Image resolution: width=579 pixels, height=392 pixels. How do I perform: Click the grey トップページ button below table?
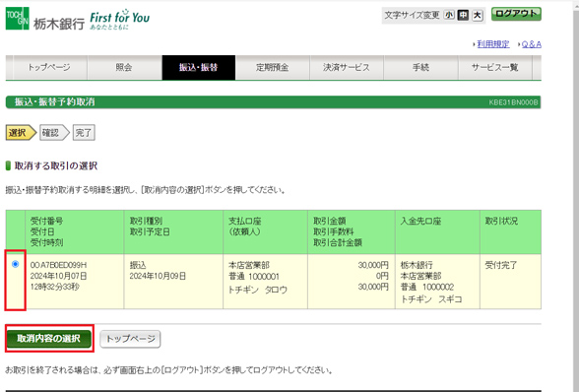coord(130,339)
